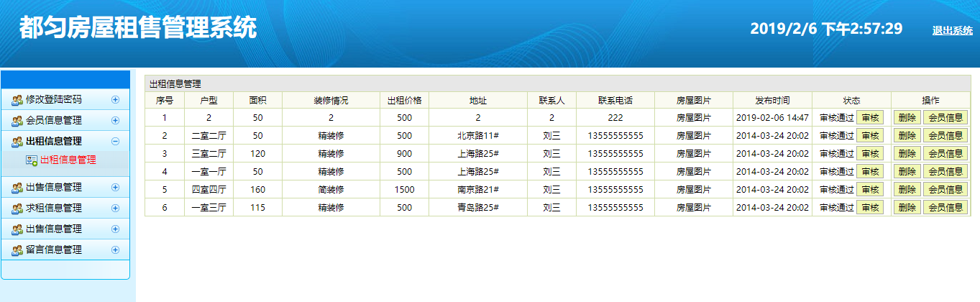Open 会员信息 for row 序号 4
Image resolution: width=980 pixels, height=302 pixels.
[x=945, y=171]
